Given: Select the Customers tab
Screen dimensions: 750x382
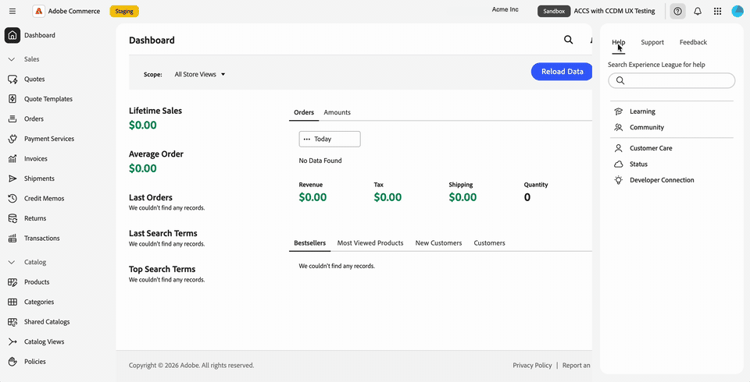Looking at the screenshot, I should tap(489, 243).
